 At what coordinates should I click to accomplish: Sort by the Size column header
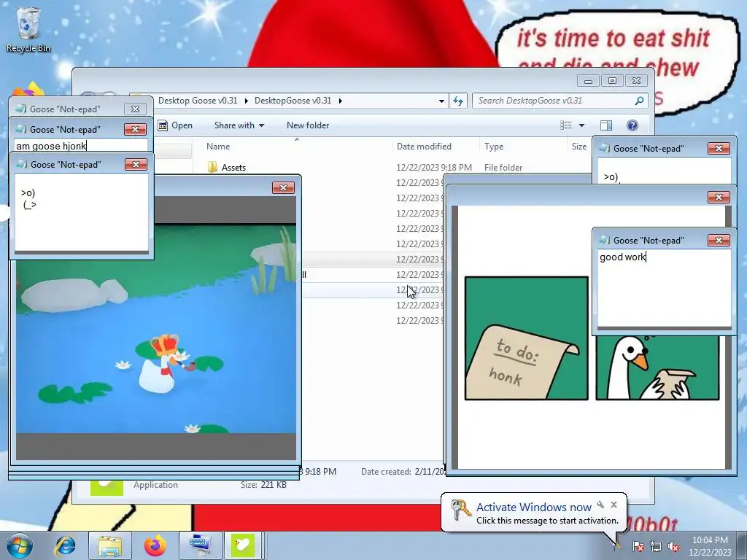578,146
